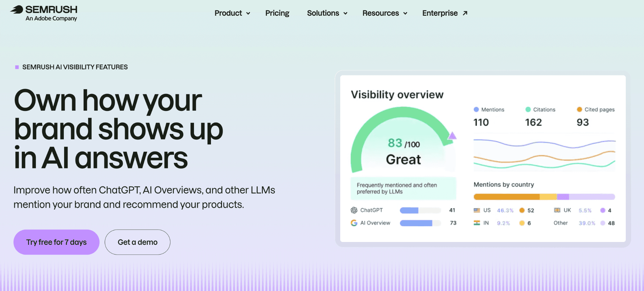Click the Google icon beside AI Overview
This screenshot has height=291, width=644.
(354, 223)
